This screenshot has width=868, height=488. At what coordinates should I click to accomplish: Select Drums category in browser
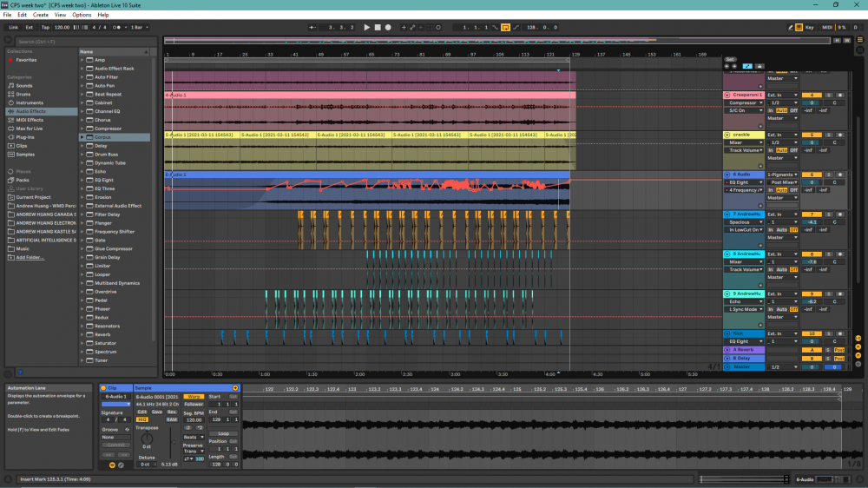click(23, 95)
